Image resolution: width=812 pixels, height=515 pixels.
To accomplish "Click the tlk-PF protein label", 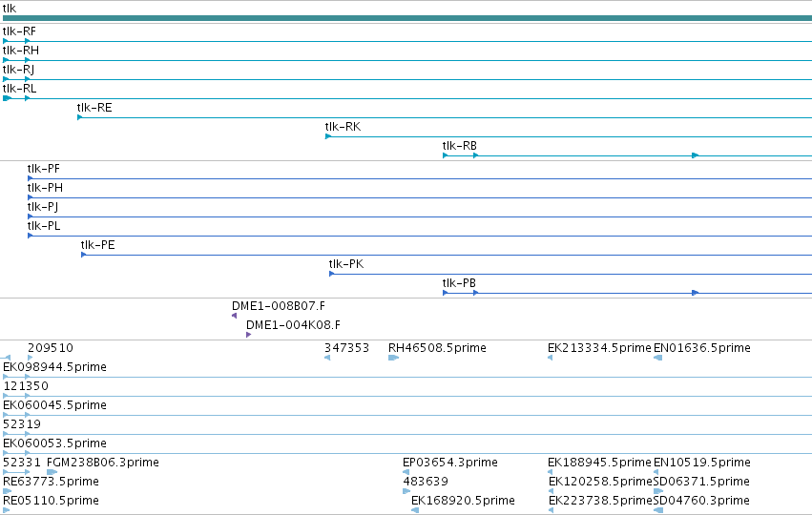I will coord(44,169).
